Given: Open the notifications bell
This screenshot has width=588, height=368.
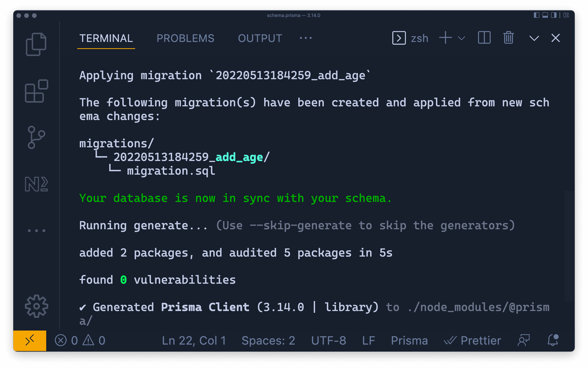Looking at the screenshot, I should pos(553,340).
